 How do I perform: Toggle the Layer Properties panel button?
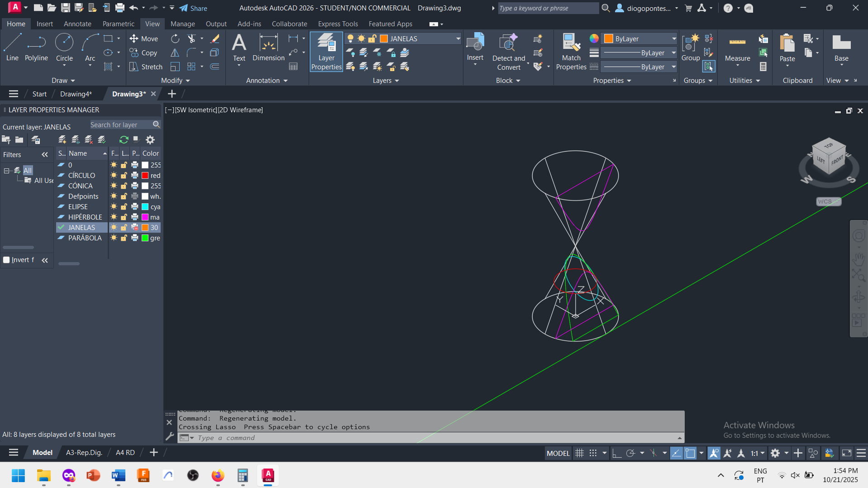pyautogui.click(x=326, y=52)
